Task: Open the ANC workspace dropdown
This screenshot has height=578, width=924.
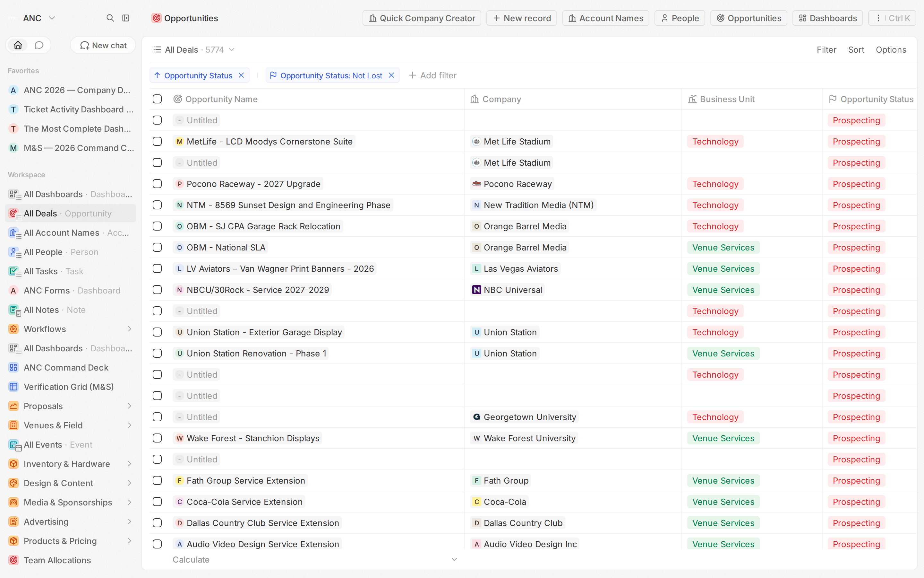Action: tap(52, 18)
